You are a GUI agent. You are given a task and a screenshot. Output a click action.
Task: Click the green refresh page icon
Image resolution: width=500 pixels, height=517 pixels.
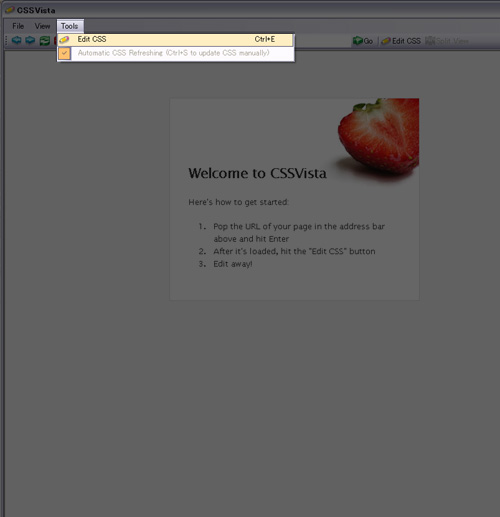tap(45, 41)
